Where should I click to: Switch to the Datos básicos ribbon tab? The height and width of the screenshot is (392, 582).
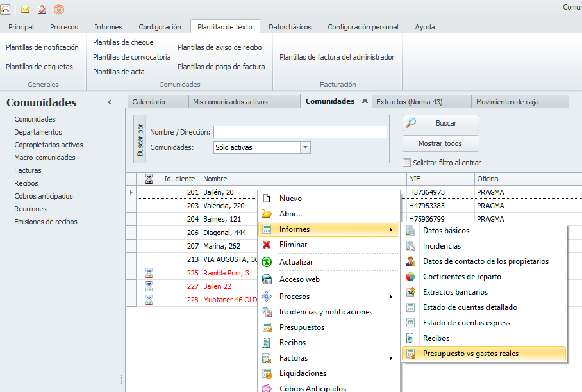click(290, 27)
